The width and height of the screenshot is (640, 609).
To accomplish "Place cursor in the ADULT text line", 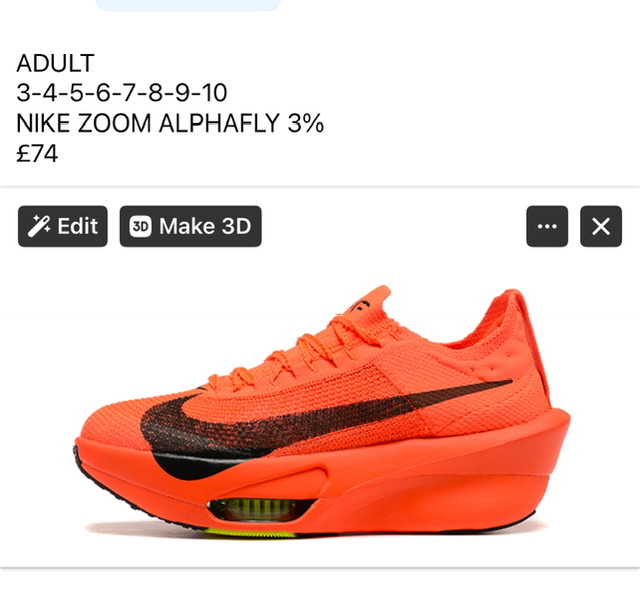I will point(56,63).
